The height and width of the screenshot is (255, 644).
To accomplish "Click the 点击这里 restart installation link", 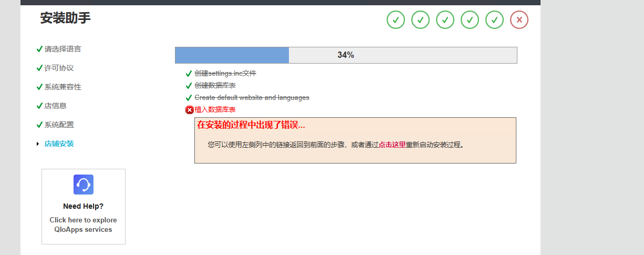I will click(x=392, y=145).
